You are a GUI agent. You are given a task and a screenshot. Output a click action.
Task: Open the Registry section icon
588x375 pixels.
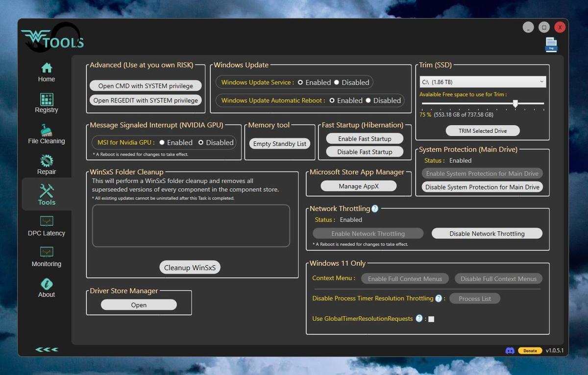[x=47, y=99]
